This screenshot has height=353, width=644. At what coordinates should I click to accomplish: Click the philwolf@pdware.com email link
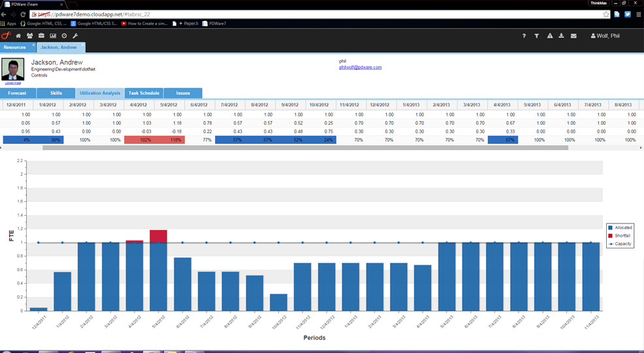click(360, 67)
